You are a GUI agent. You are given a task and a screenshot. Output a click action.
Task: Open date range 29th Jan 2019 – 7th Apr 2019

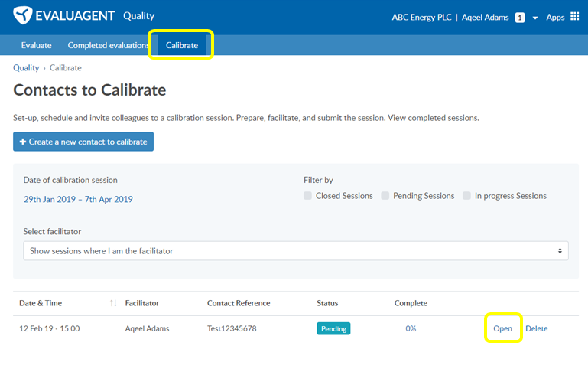[x=79, y=199]
